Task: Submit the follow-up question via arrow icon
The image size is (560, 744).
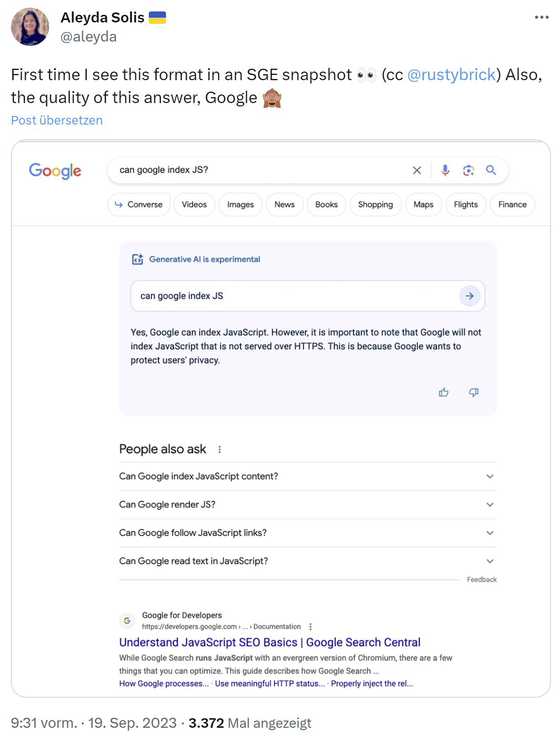Action: [x=469, y=296]
